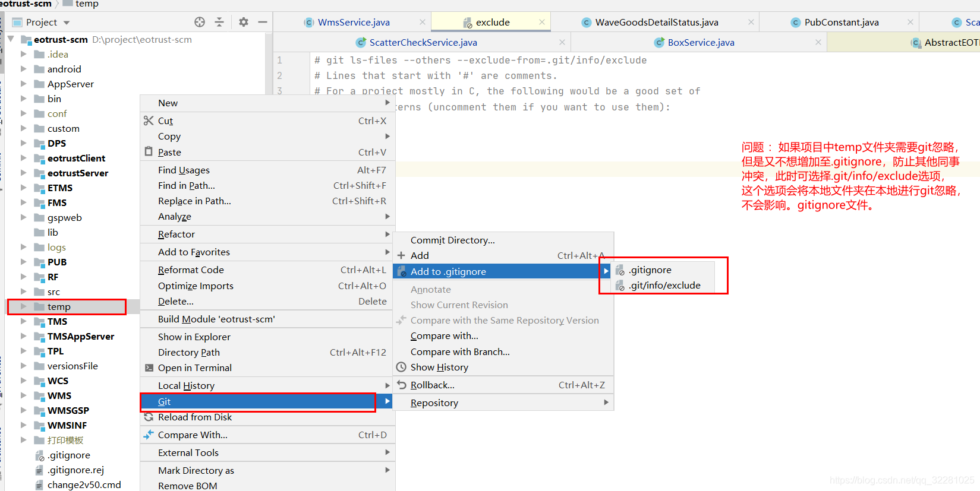Screen dimensions: 980x491
Task: Open the Project view dropdown
Action: tap(67, 23)
